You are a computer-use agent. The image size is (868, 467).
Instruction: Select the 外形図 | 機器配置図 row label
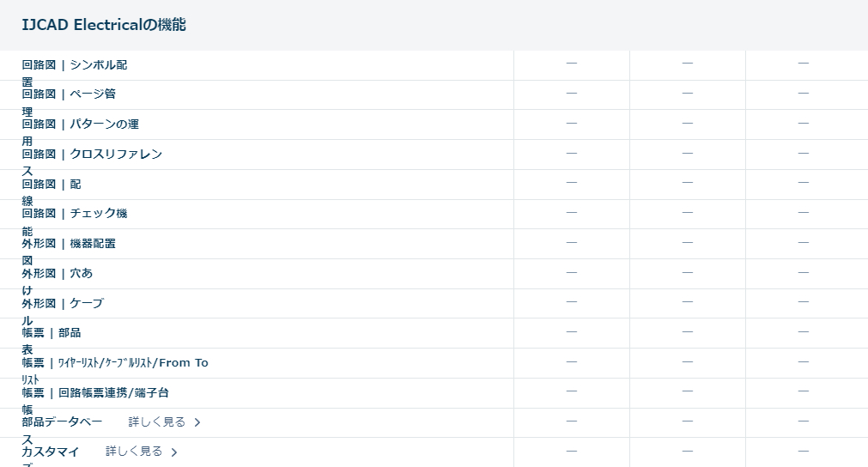point(69,244)
